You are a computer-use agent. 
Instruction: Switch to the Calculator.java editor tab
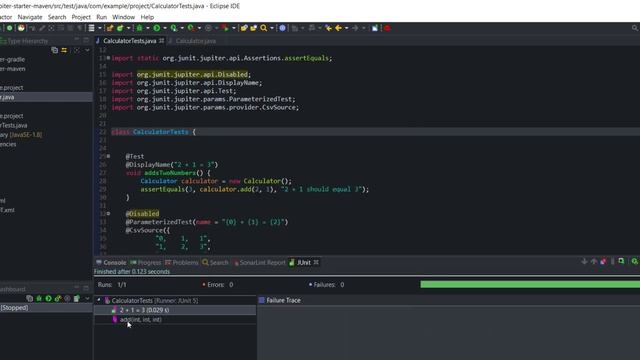point(196,41)
